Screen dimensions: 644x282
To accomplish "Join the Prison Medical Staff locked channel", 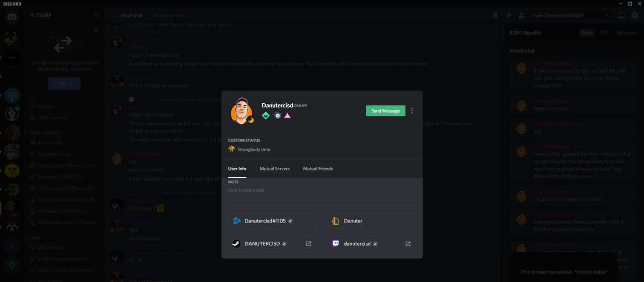I will pyautogui.click(x=64, y=200).
